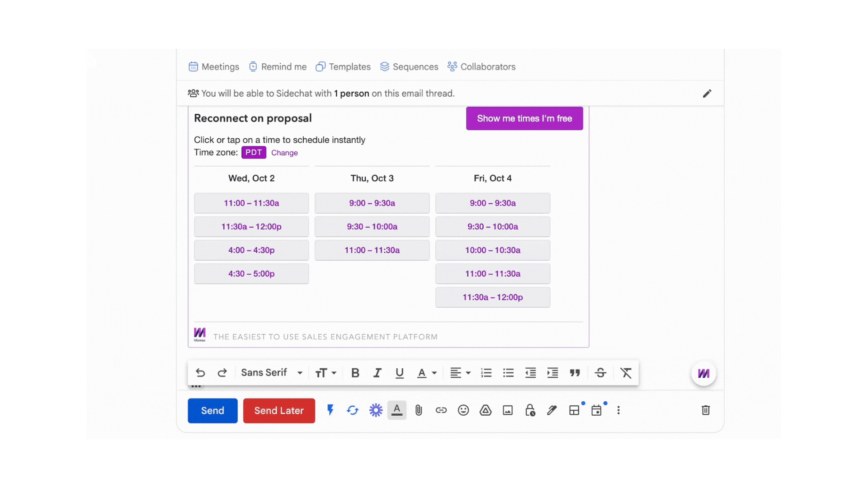Screen dimensions: 868x488
Task: Show trimmed content via three dots
Action: (196, 387)
